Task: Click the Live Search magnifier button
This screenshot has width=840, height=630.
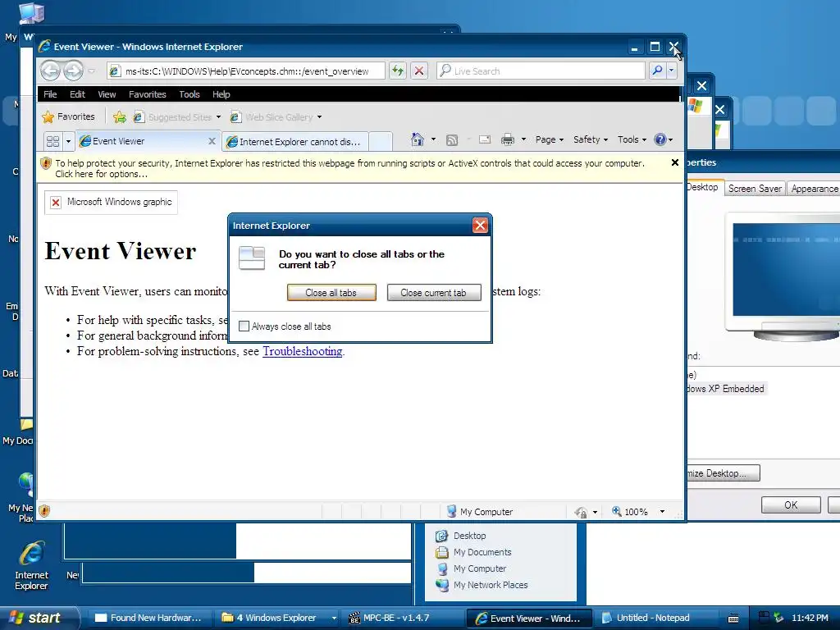Action: click(657, 71)
